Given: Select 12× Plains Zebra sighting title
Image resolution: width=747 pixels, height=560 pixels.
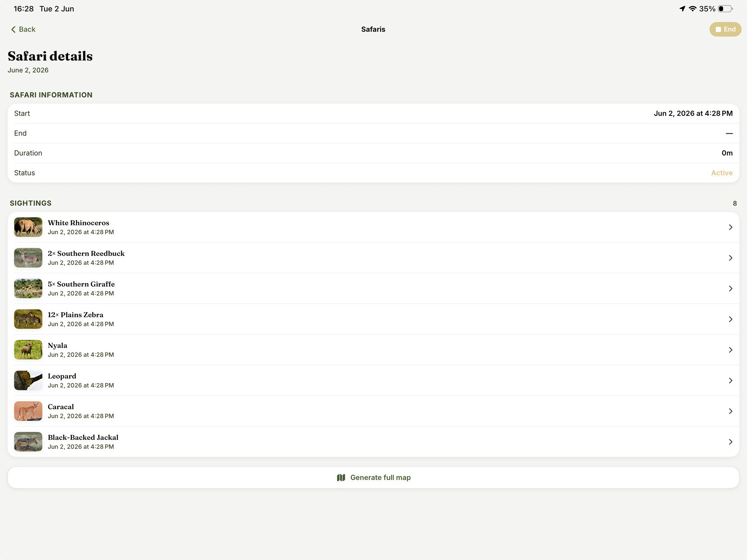Looking at the screenshot, I should coord(75,315).
